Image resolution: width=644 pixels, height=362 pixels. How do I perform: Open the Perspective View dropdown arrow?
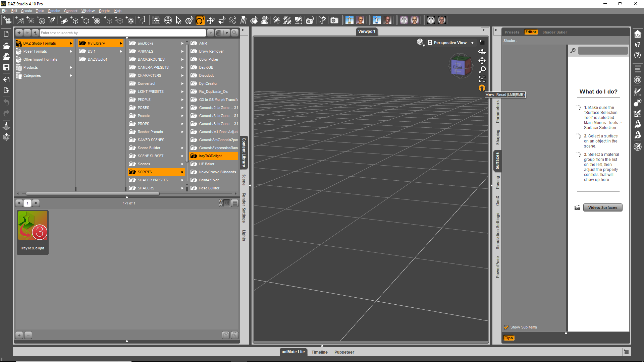pos(472,43)
